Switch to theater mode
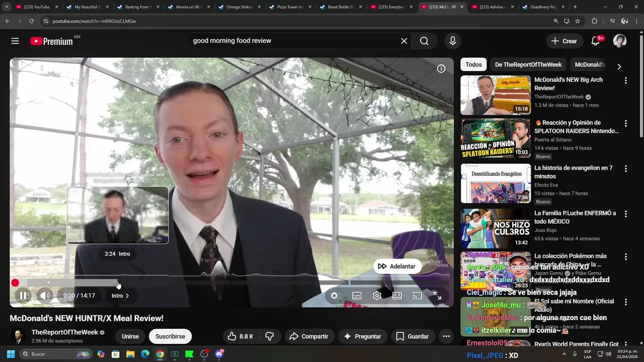Screen dimensions: 644x362 (397, 296)
